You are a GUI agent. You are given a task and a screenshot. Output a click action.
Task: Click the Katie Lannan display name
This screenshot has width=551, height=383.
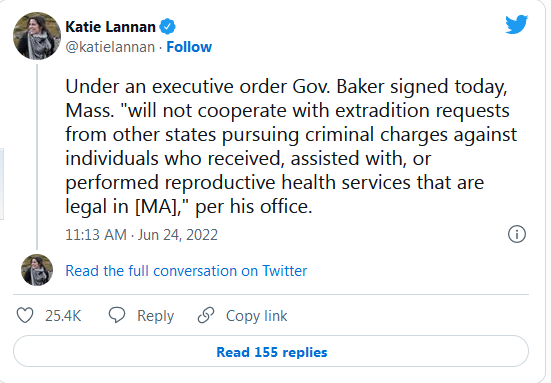[x=110, y=27]
